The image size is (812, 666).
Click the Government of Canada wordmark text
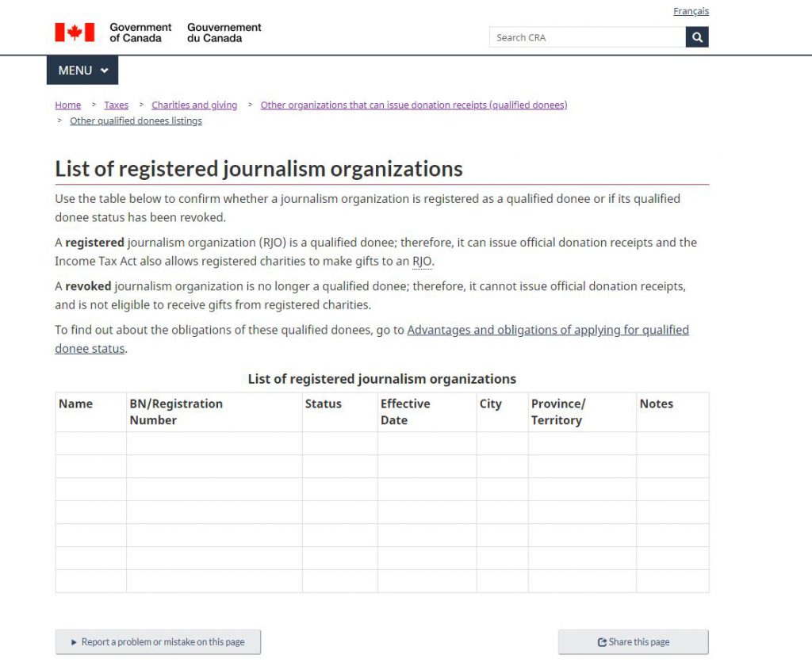pos(140,33)
